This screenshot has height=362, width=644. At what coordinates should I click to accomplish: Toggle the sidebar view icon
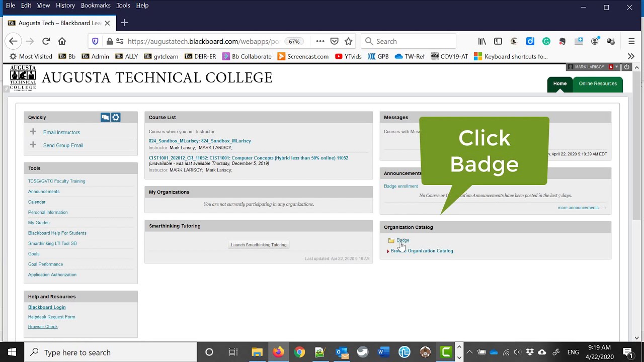[x=498, y=41]
